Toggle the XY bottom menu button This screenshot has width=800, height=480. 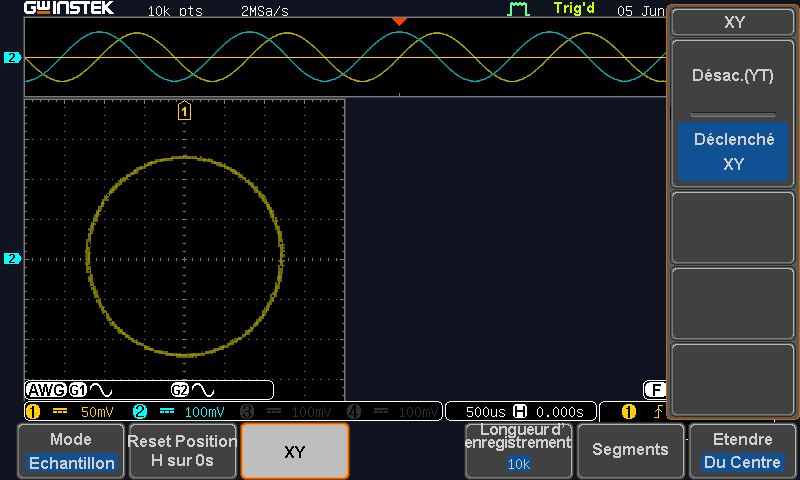coord(295,451)
